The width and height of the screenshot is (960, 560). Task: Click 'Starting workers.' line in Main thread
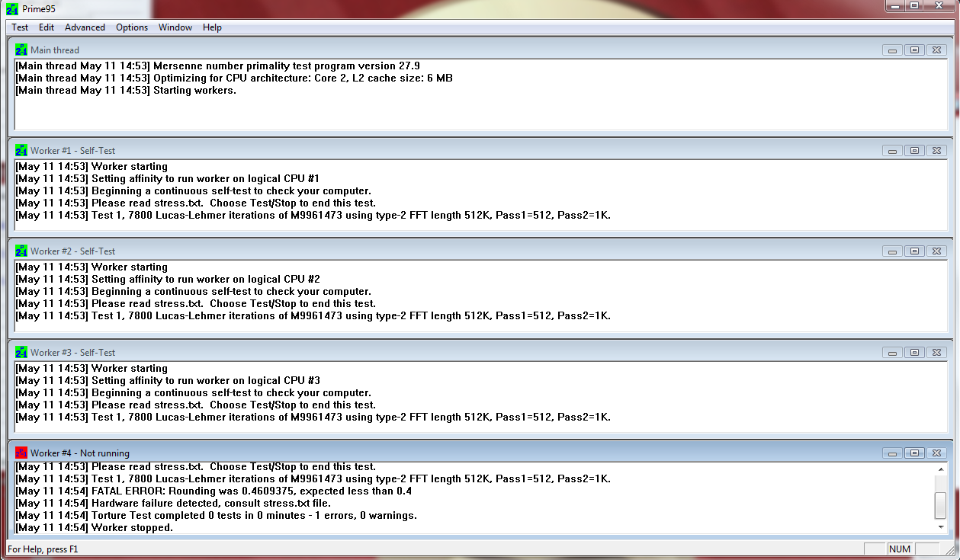(126, 91)
